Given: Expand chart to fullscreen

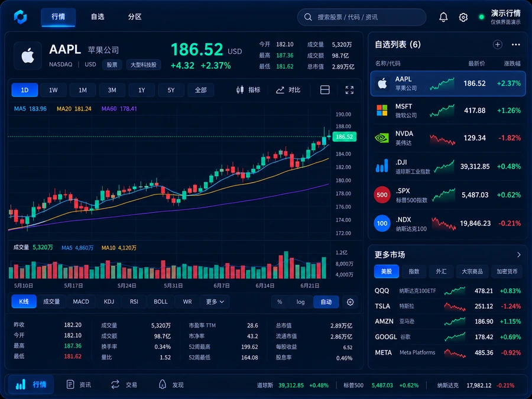Looking at the screenshot, I should [x=349, y=90].
